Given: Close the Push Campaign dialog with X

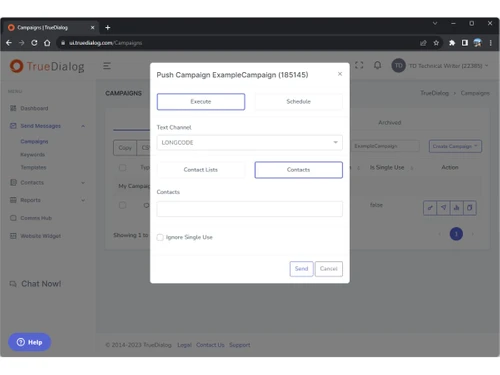Looking at the screenshot, I should (340, 74).
